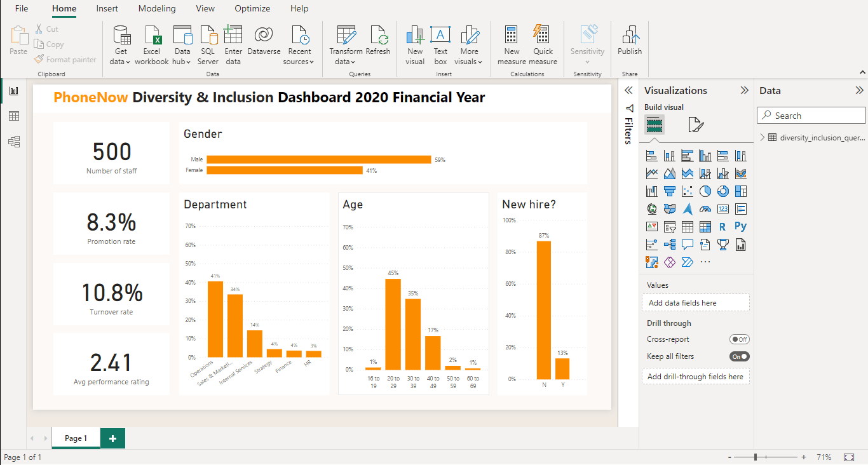Open More visuals dropdown

pos(469,45)
